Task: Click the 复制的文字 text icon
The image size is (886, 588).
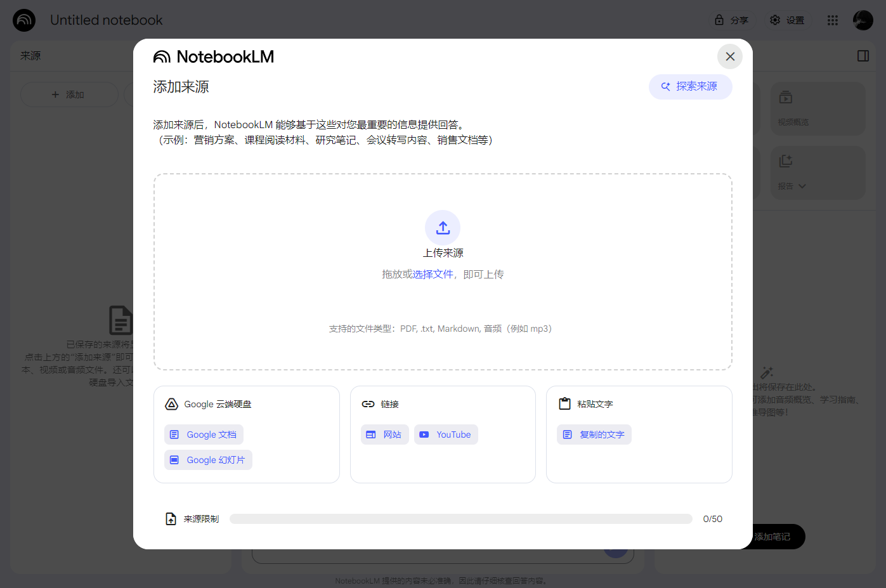Action: click(x=567, y=434)
